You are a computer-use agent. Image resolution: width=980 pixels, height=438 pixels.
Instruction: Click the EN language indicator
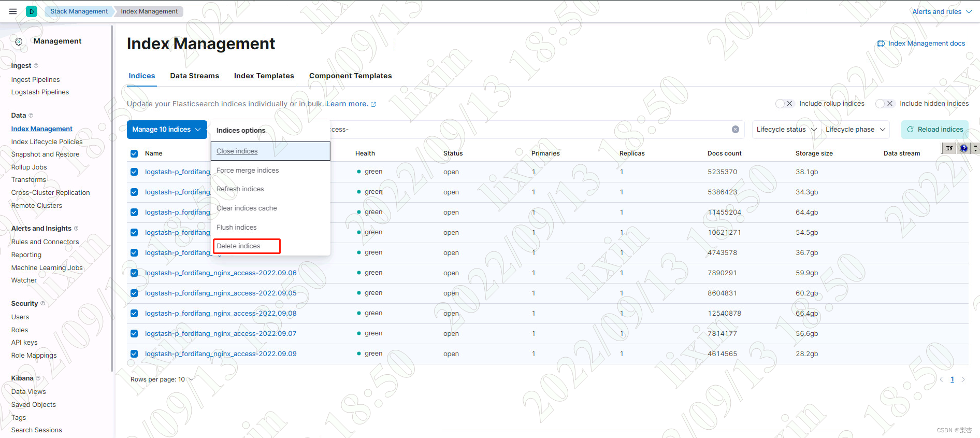tap(949, 148)
